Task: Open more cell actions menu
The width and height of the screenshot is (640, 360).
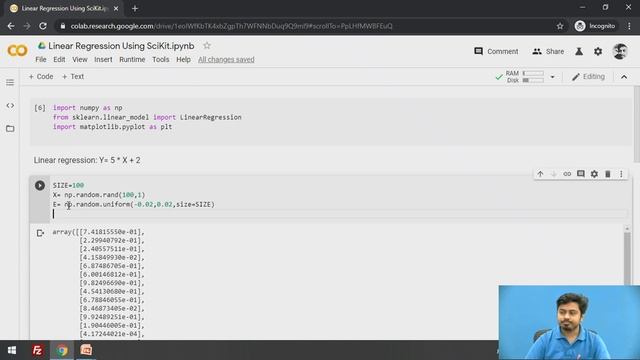Action: pyautogui.click(x=621, y=174)
